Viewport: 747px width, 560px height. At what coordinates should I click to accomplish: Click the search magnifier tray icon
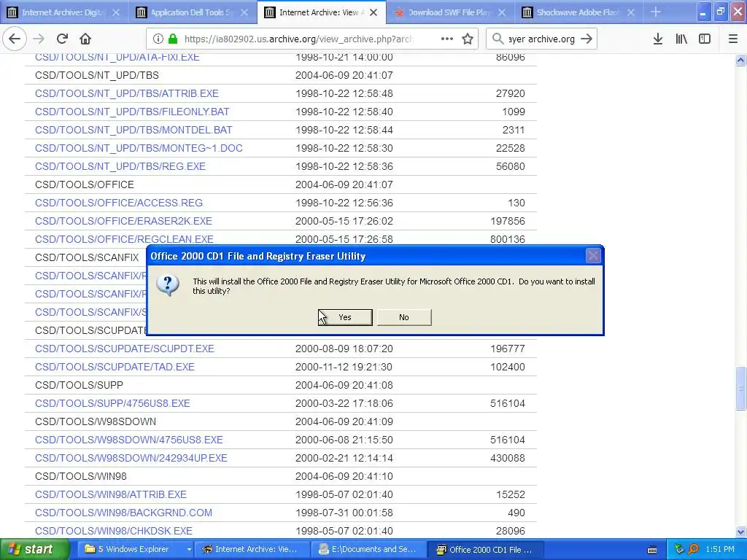[694, 549]
